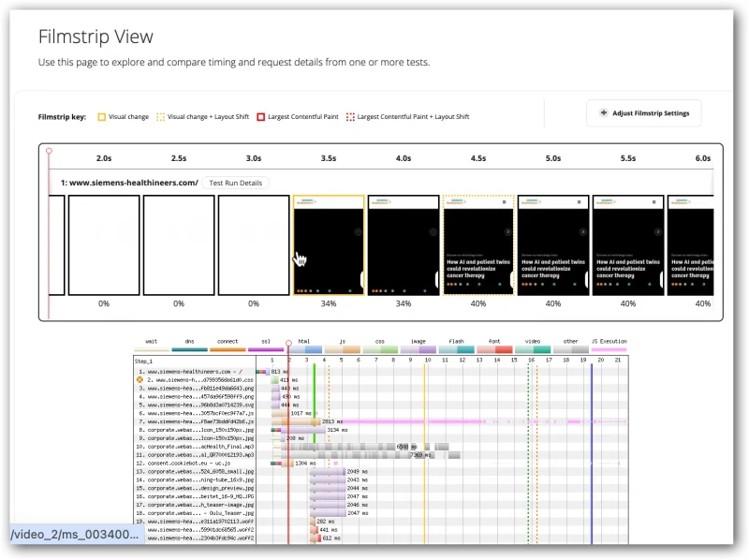Click the JS Execution legend color bar

coord(609,349)
